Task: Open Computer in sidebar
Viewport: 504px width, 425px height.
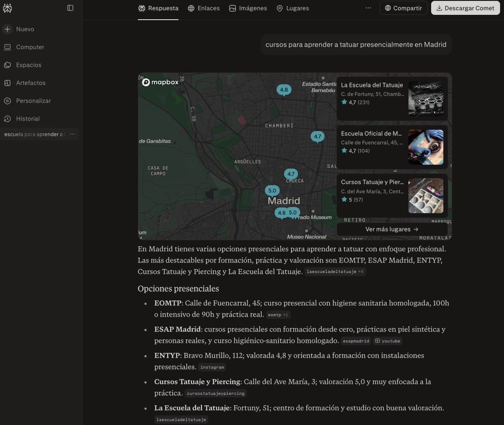Action: pyautogui.click(x=24, y=47)
